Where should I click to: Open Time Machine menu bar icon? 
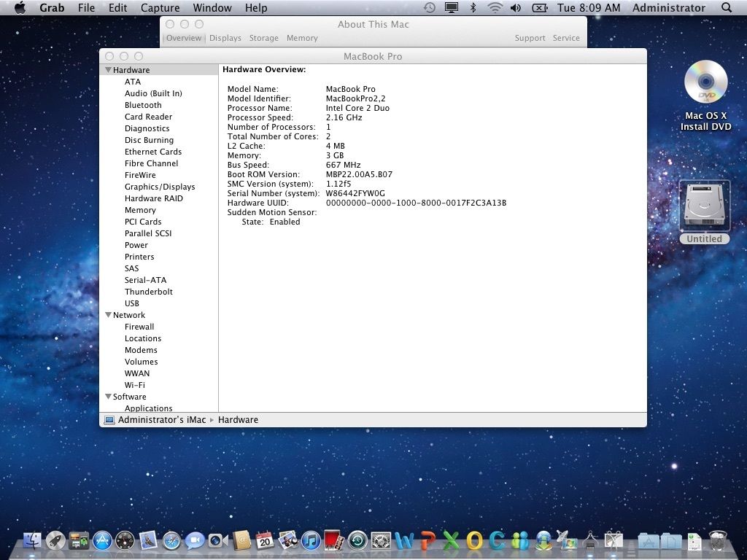point(430,8)
